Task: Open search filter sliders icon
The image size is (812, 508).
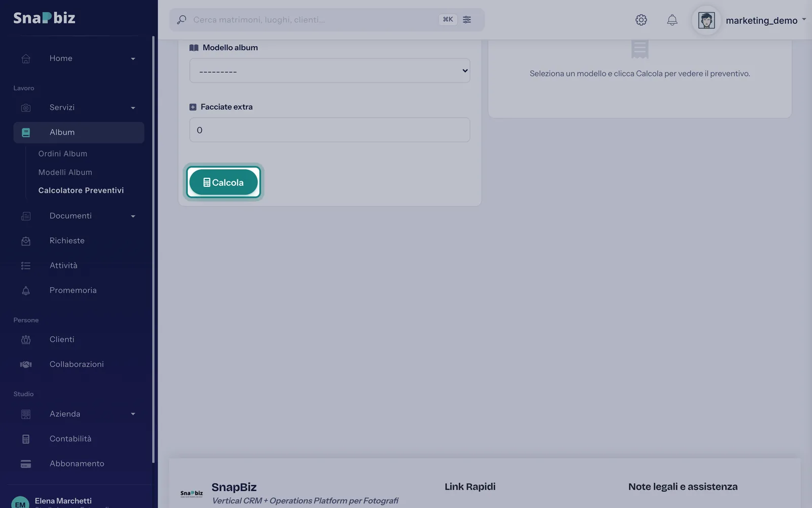Action: coord(467,19)
